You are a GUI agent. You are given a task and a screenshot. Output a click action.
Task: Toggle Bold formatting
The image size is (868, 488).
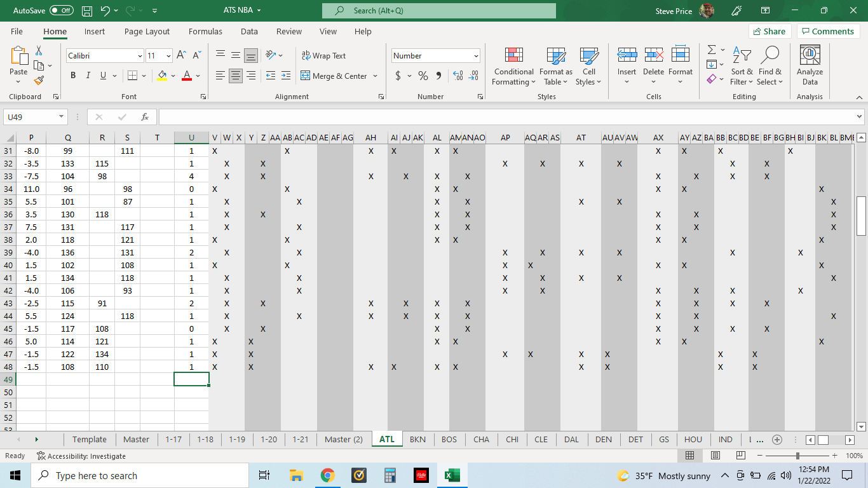click(x=73, y=76)
